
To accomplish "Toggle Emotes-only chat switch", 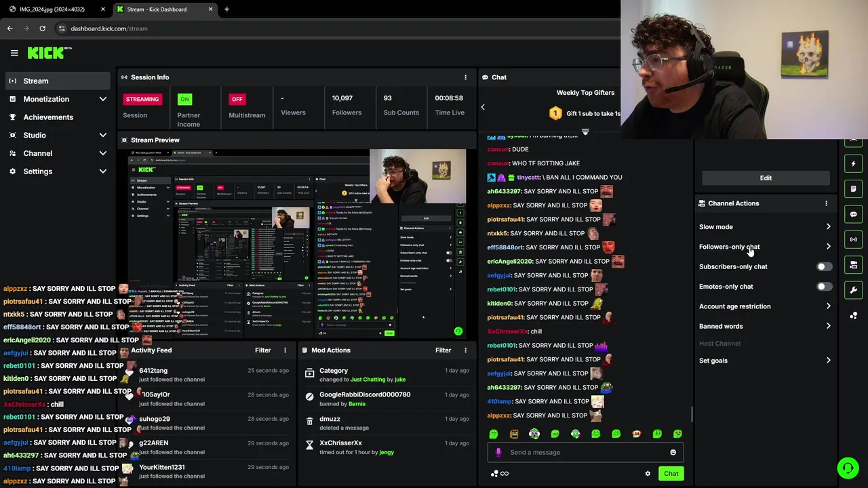I will click(x=824, y=287).
